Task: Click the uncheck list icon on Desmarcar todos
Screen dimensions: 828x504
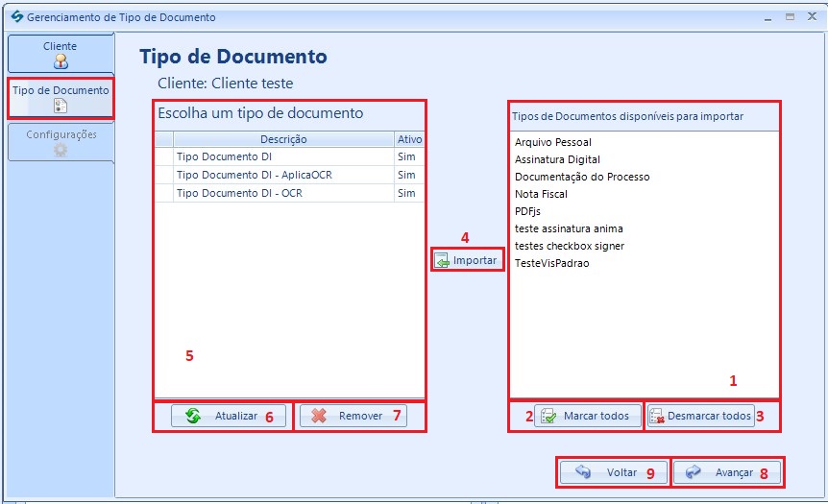Action: 656,417
